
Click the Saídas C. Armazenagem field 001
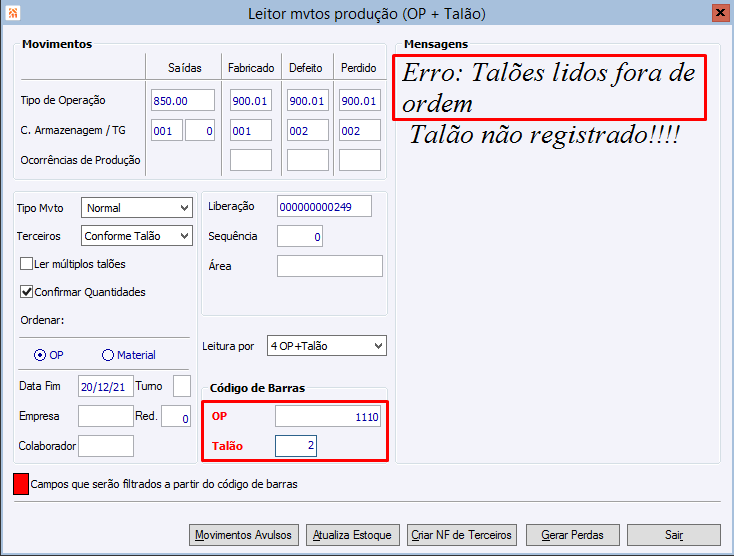(x=167, y=130)
